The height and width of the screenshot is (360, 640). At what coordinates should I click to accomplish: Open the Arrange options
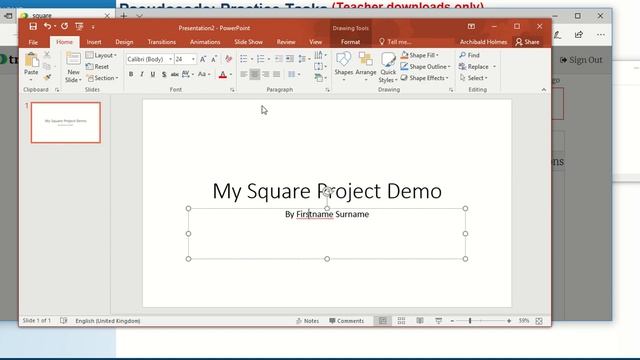(366, 67)
